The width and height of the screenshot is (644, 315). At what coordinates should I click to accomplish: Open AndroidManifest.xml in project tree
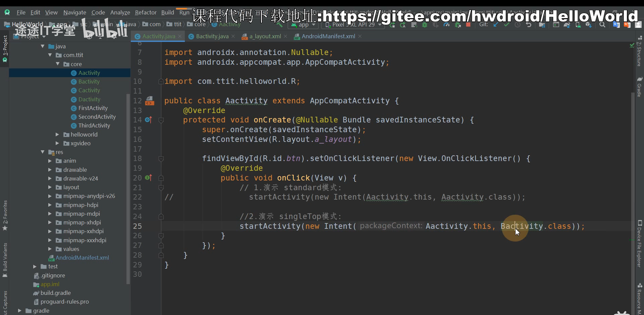tap(82, 258)
